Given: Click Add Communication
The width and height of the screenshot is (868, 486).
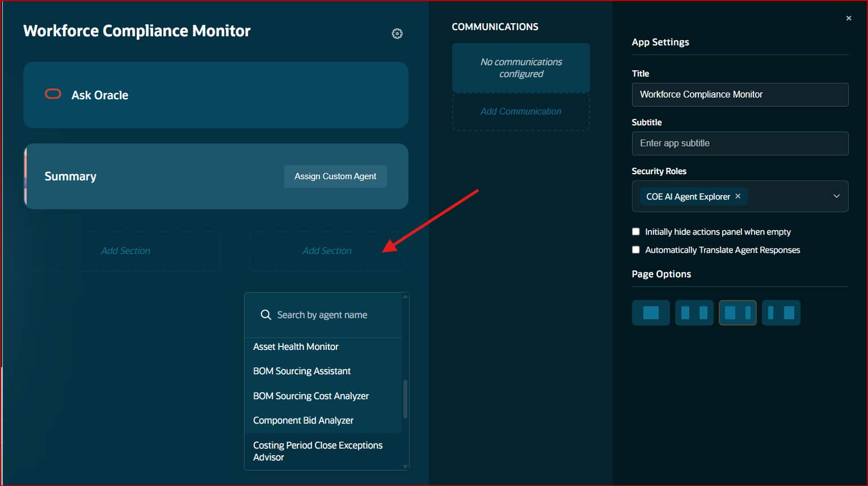Looking at the screenshot, I should point(521,112).
